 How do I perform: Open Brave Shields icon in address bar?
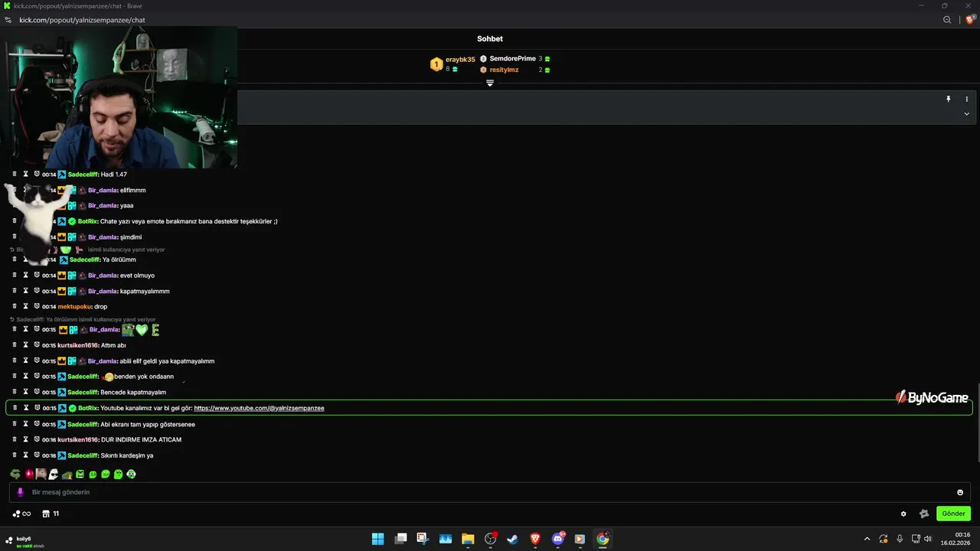pos(970,20)
